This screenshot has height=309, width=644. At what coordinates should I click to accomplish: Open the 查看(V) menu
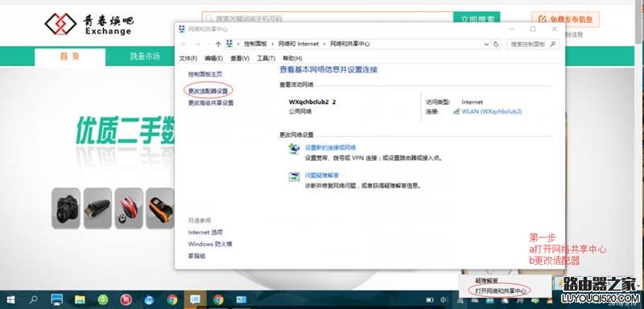(x=240, y=59)
